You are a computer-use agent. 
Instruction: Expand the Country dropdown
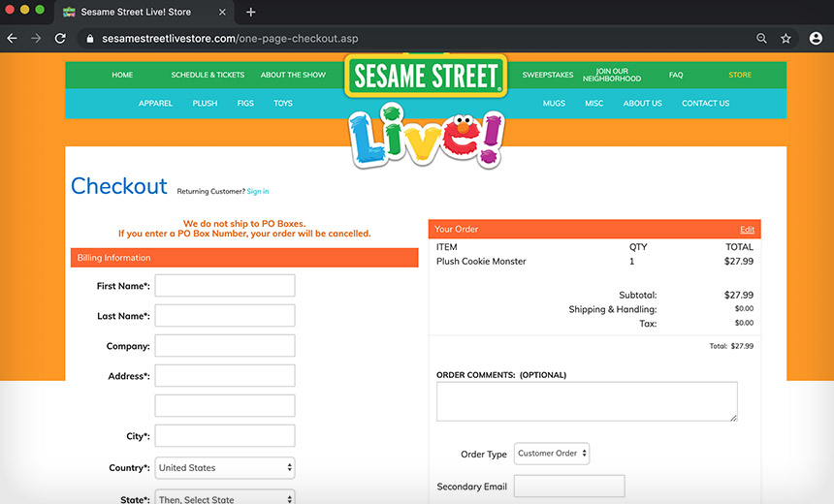225,467
